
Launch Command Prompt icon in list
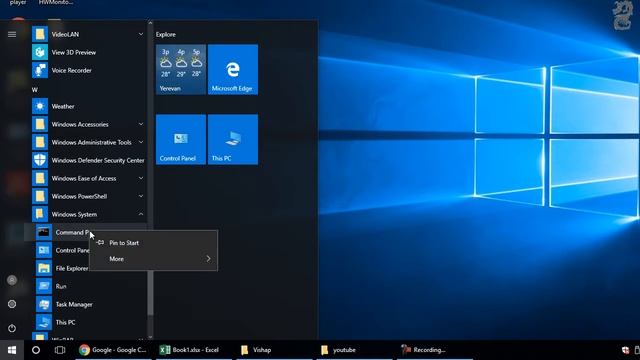tap(44, 232)
